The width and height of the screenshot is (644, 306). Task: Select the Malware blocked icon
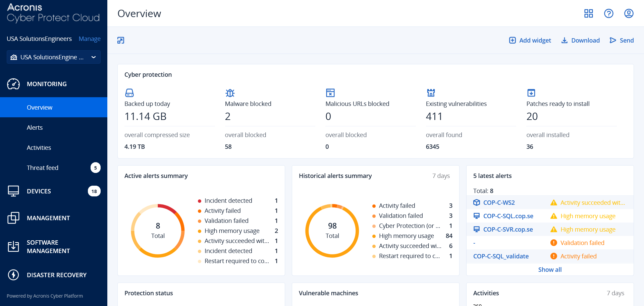pyautogui.click(x=230, y=93)
